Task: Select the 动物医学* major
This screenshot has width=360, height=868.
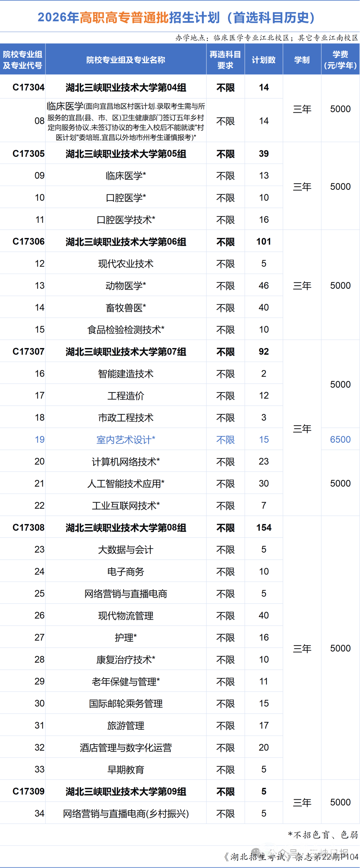Action: [x=126, y=286]
